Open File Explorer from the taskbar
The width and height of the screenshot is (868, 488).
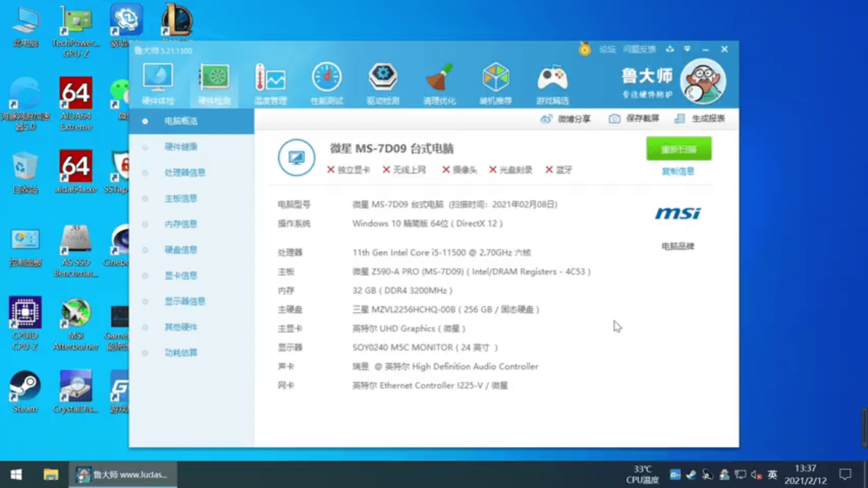click(51, 475)
